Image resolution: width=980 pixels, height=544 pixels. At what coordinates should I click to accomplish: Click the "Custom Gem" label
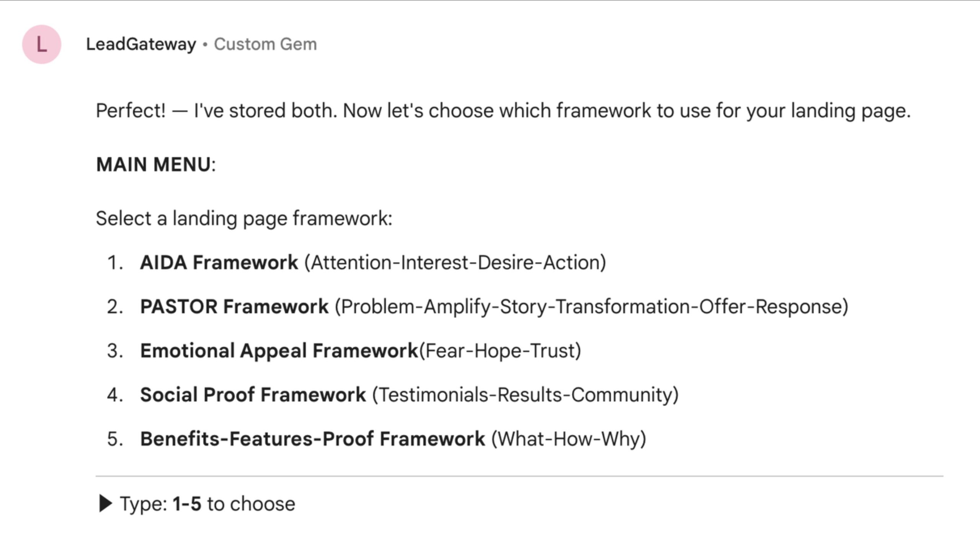tap(265, 44)
